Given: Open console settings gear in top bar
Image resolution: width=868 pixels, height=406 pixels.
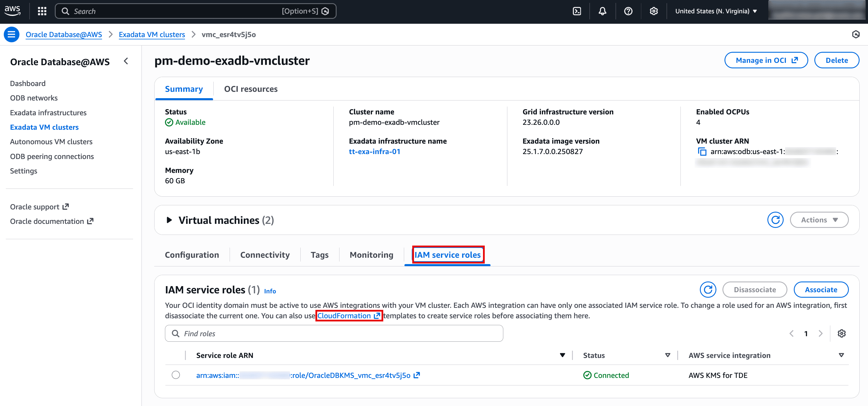Looking at the screenshot, I should tap(654, 11).
